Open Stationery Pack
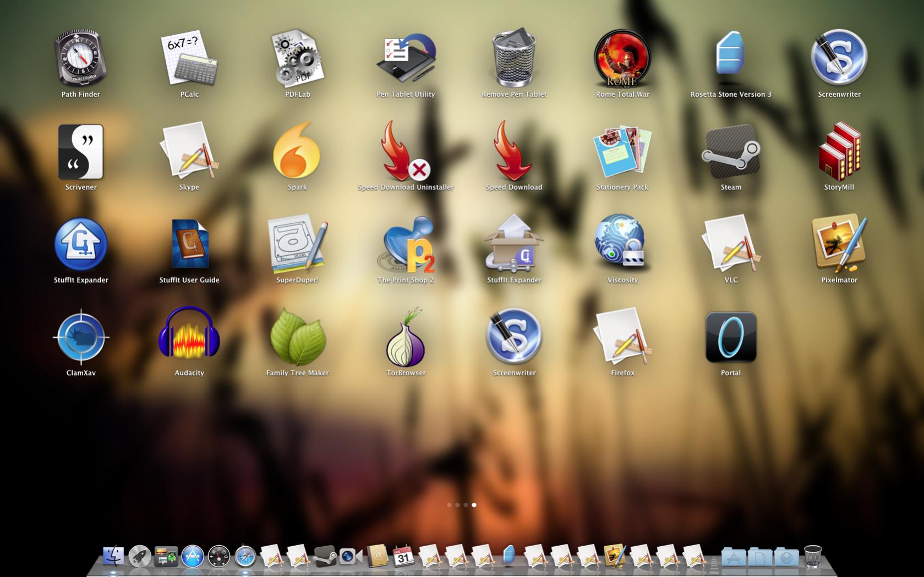This screenshot has height=577, width=924. pyautogui.click(x=622, y=151)
